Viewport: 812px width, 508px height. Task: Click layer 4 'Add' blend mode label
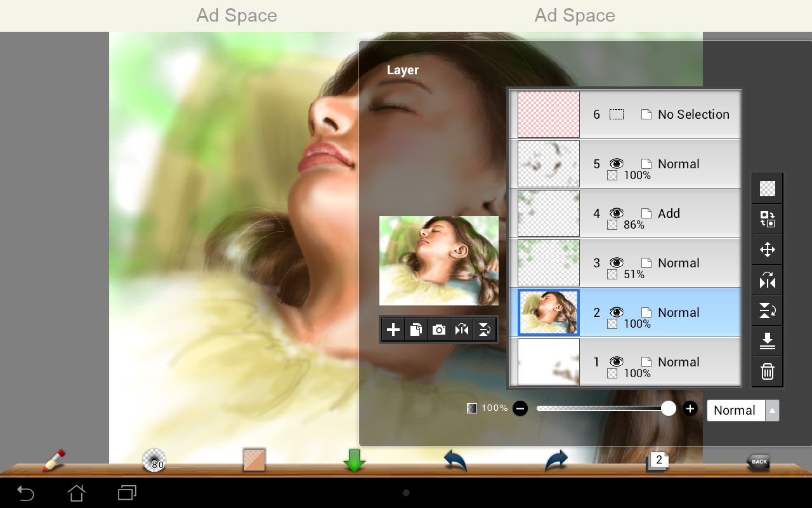[669, 213]
